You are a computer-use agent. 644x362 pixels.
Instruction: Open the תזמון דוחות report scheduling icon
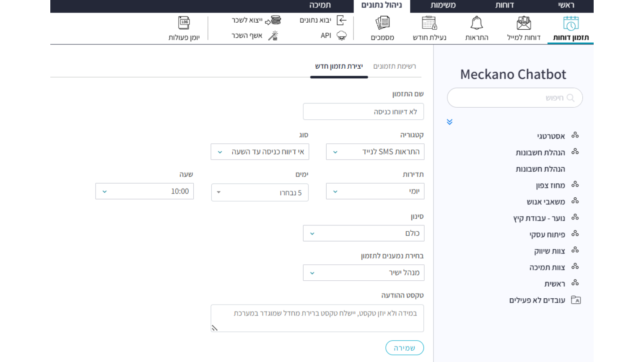tap(571, 23)
